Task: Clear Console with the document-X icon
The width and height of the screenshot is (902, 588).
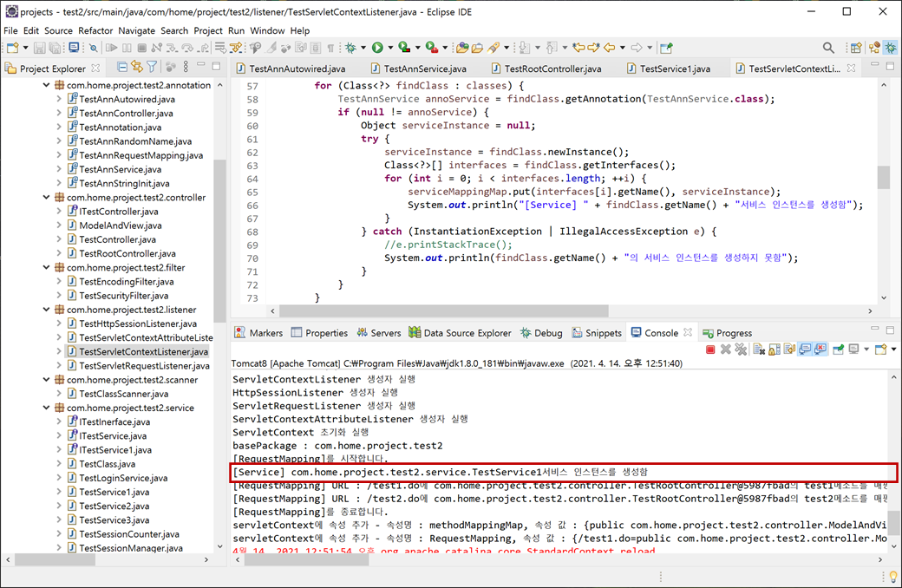Action: 759,350
